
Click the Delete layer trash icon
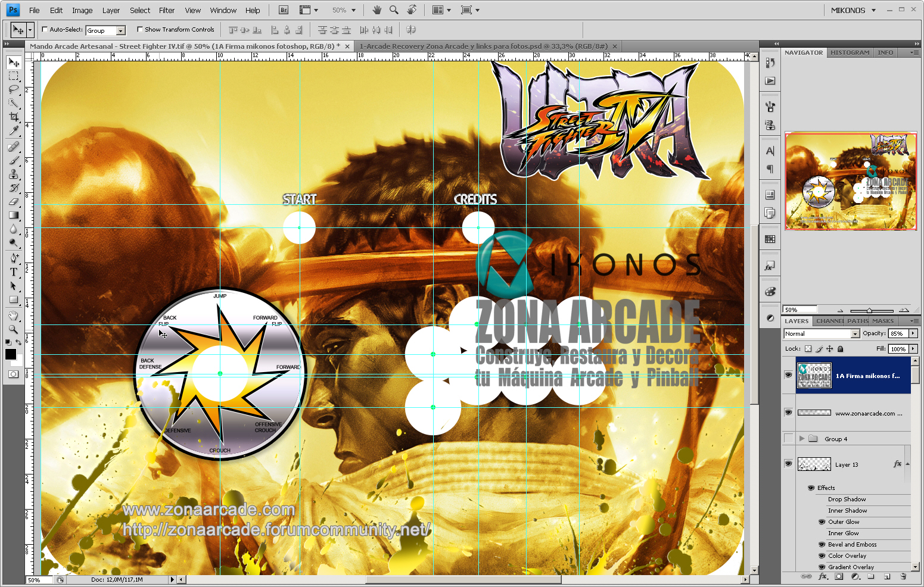tap(903, 577)
